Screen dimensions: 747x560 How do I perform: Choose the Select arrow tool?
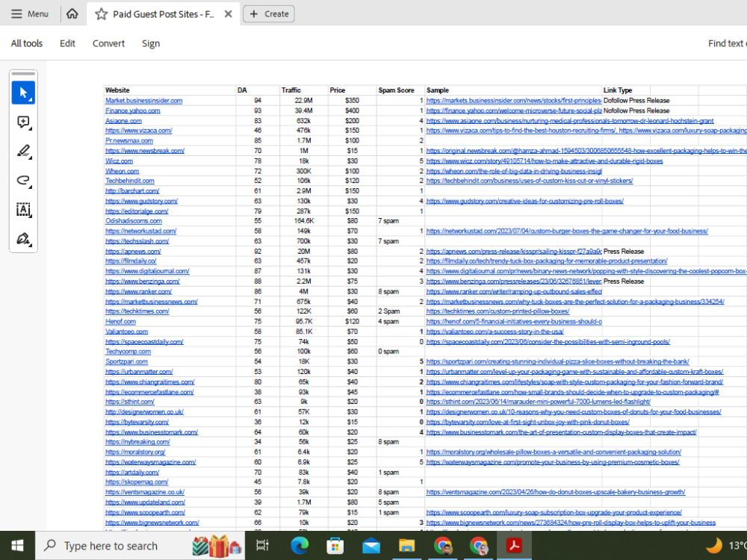tap(23, 93)
